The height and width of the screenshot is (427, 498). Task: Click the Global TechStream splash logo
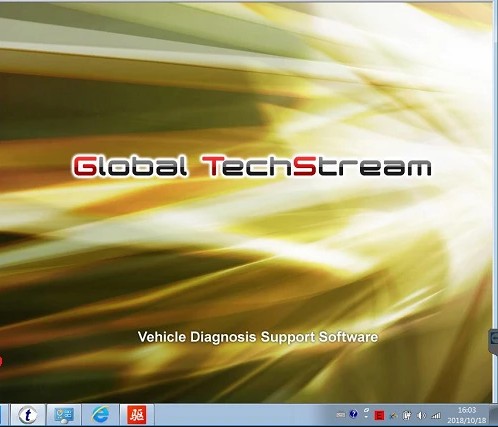click(252, 166)
